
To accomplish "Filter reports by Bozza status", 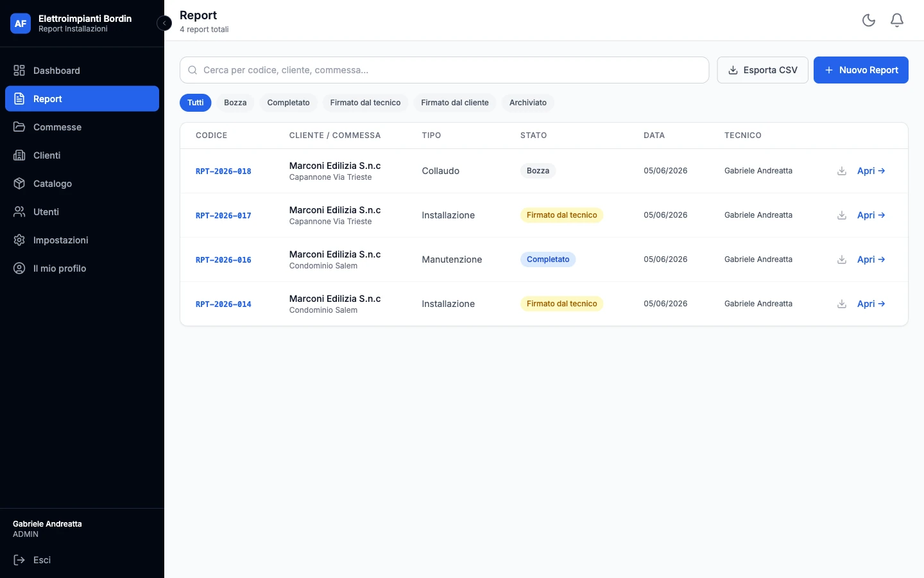I will [x=235, y=103].
